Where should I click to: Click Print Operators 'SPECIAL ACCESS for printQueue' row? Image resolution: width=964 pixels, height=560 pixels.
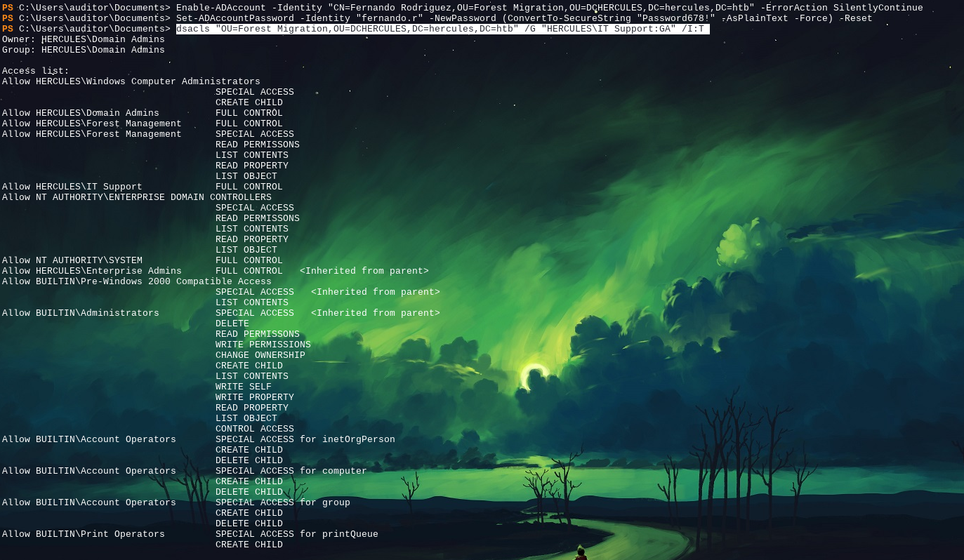pyautogui.click(x=190, y=534)
